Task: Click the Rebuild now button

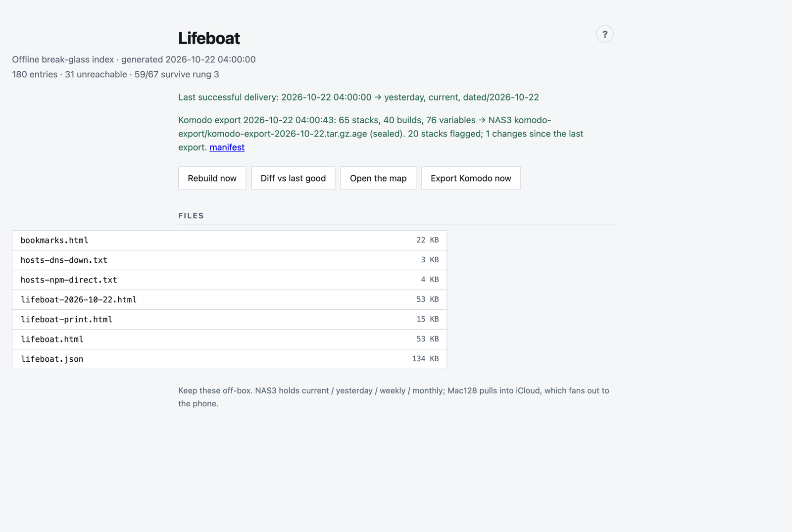Action: [212, 178]
